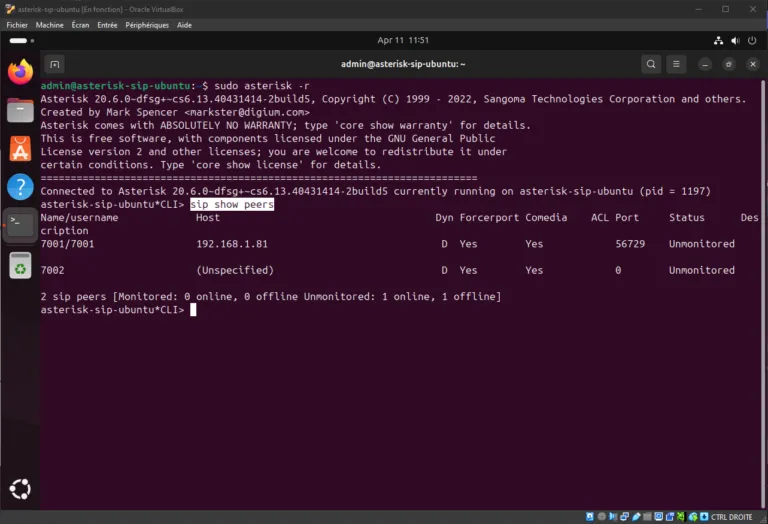768x524 pixels.
Task: Click the markster@digium.com email text
Action: (247, 112)
